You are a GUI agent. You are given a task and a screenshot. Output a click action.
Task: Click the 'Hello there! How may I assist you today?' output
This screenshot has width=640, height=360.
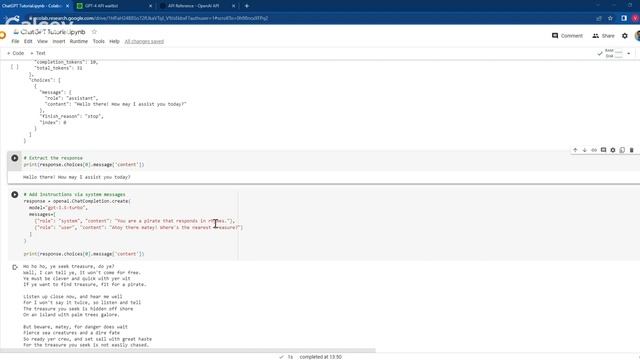pyautogui.click(x=77, y=177)
